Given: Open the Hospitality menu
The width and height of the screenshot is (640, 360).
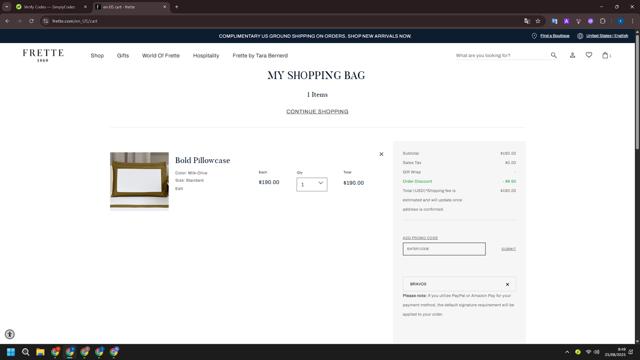Looking at the screenshot, I should click(x=206, y=56).
